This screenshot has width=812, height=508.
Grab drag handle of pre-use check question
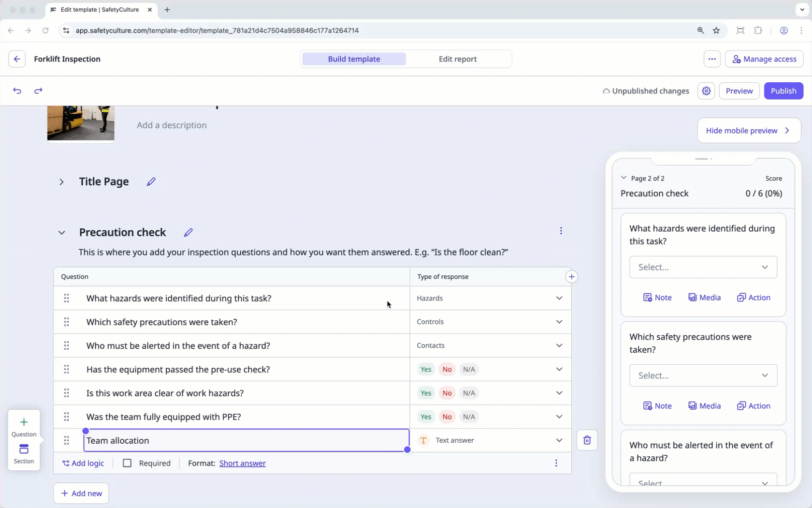tap(67, 370)
